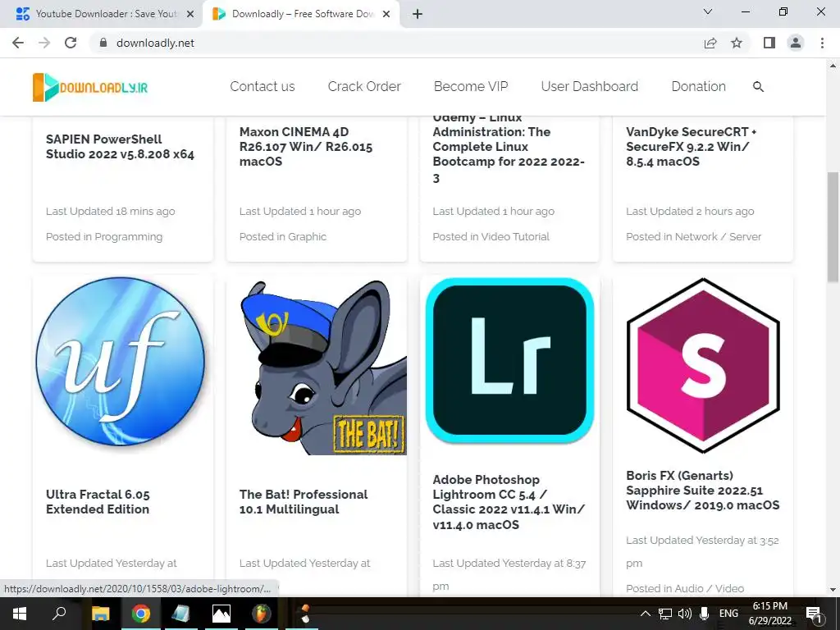Open the notepad-style app on the taskbar
Screen dimensions: 840x630
tap(181, 614)
